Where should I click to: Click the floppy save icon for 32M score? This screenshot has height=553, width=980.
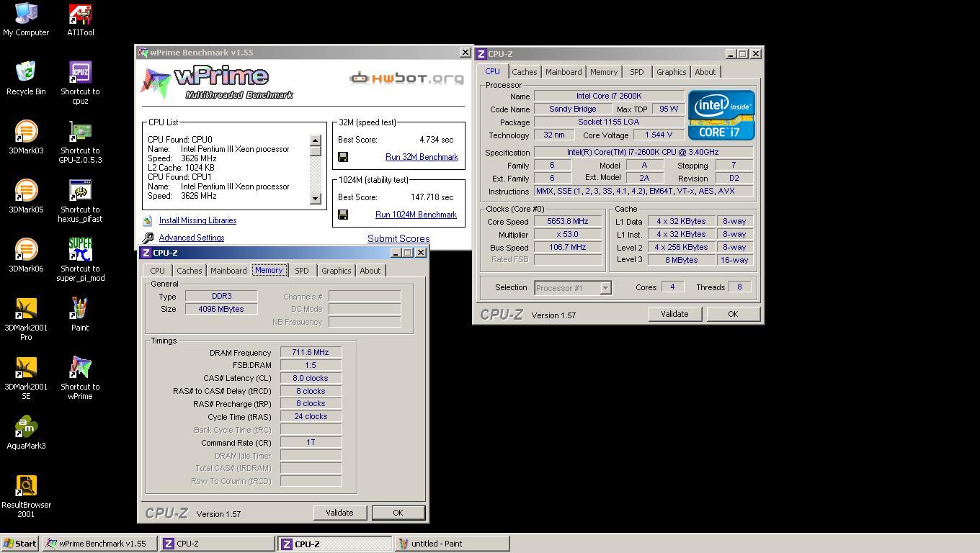(x=343, y=157)
